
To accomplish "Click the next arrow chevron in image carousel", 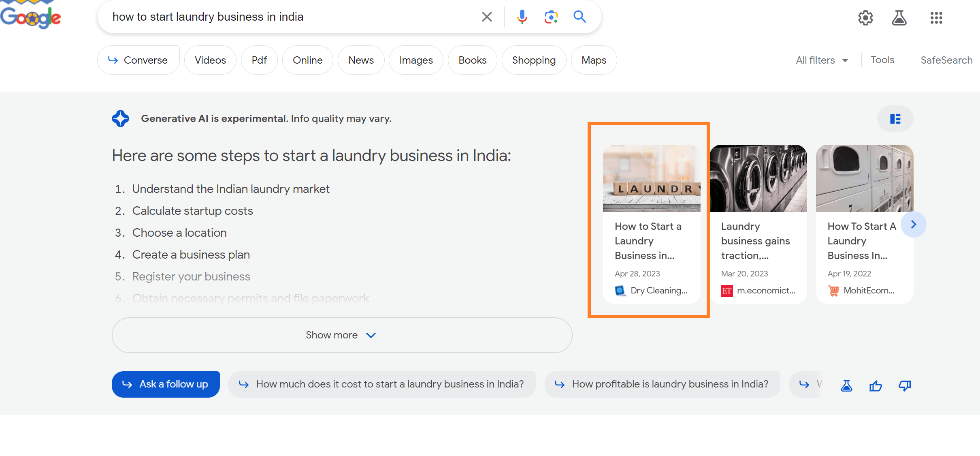I will [914, 224].
